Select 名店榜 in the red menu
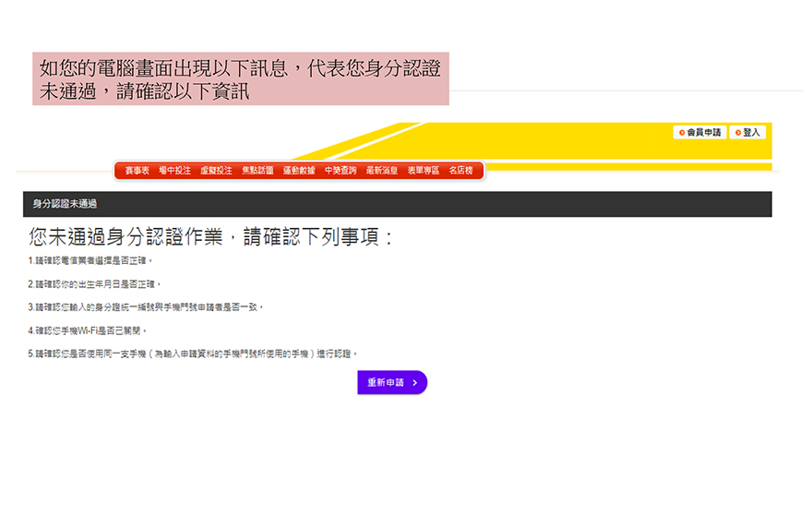 (460, 171)
